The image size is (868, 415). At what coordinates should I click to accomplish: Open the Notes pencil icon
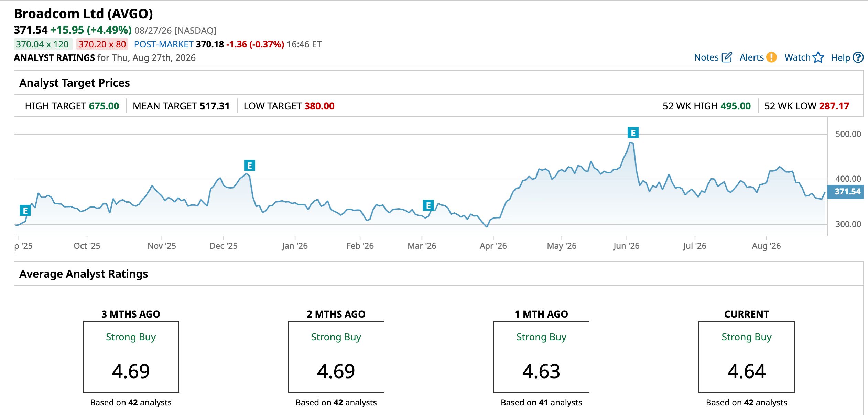727,57
